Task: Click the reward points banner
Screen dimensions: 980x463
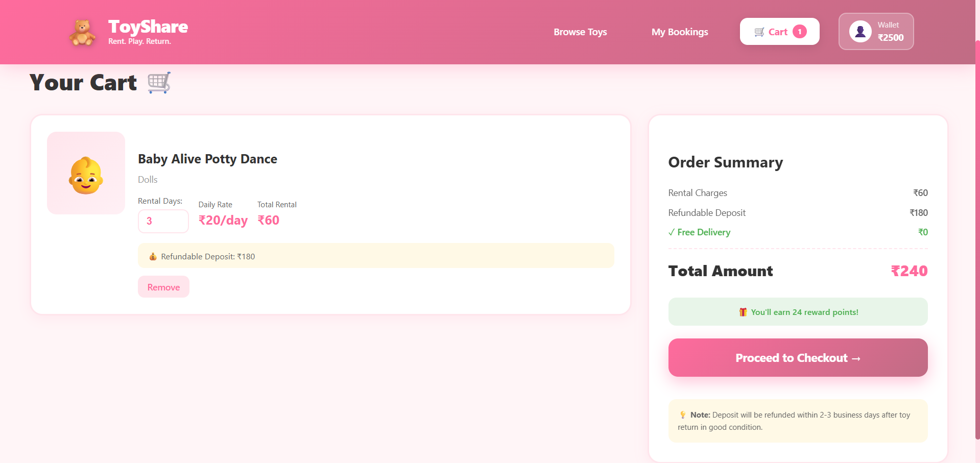Action: 798,312
